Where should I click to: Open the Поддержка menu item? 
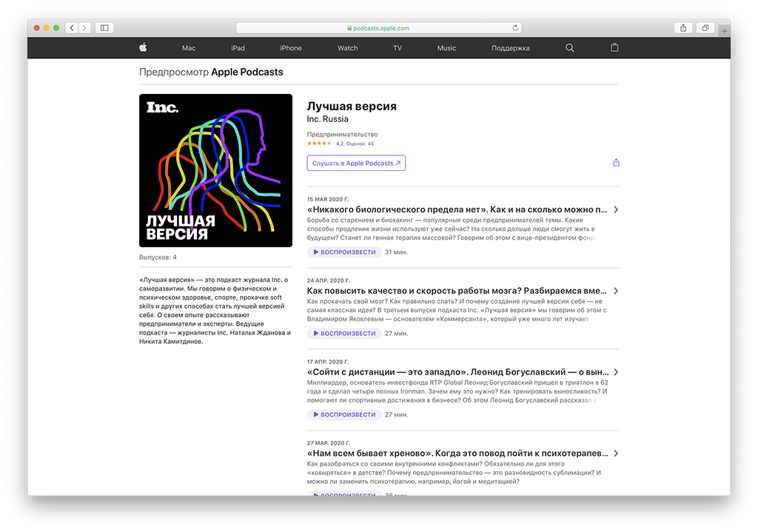click(511, 48)
